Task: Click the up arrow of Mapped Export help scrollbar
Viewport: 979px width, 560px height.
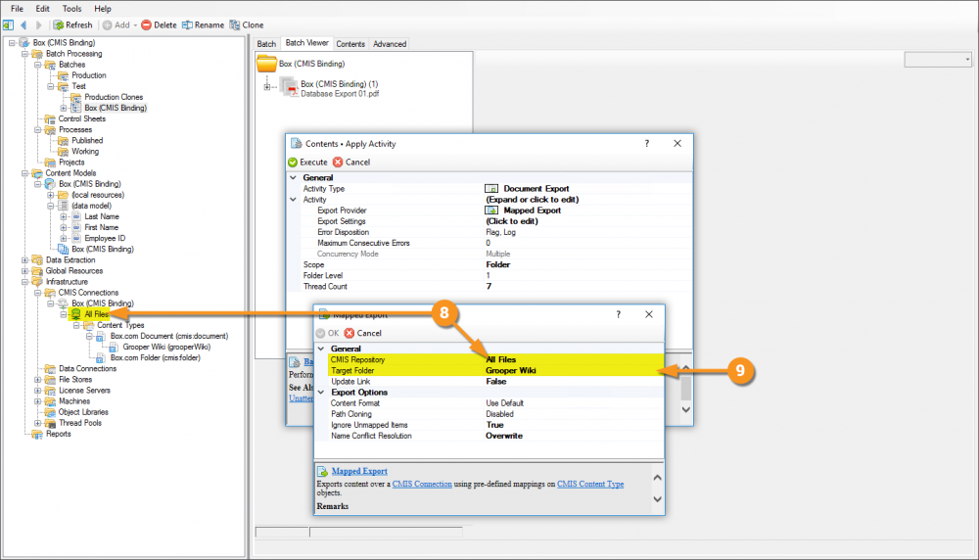Action: pos(658,478)
